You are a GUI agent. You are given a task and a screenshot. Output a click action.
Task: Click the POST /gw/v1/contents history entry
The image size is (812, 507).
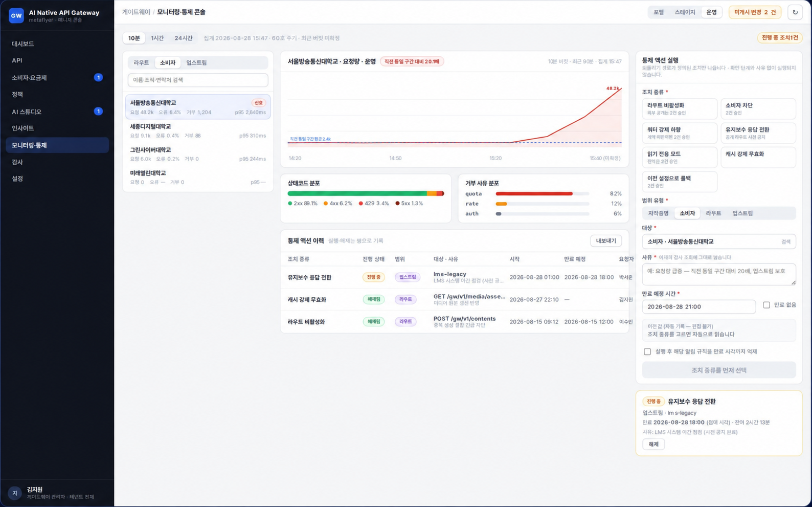465,319
